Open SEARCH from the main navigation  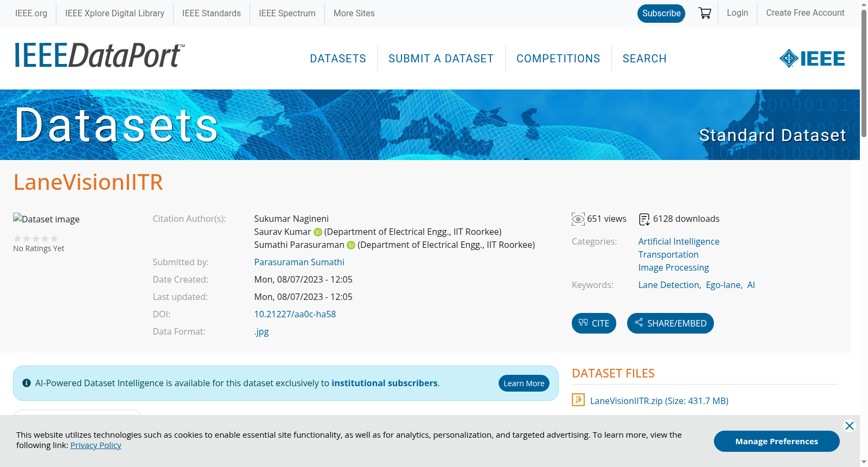pos(644,59)
